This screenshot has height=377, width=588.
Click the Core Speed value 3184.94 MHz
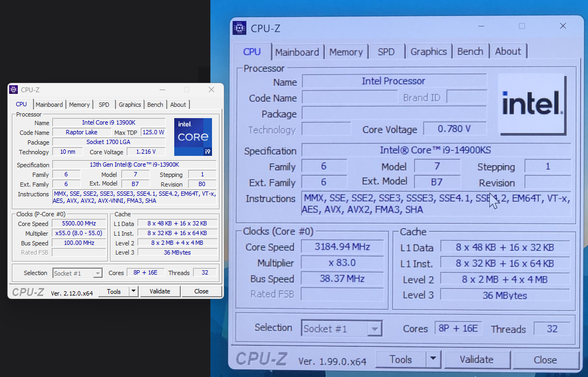click(x=343, y=247)
